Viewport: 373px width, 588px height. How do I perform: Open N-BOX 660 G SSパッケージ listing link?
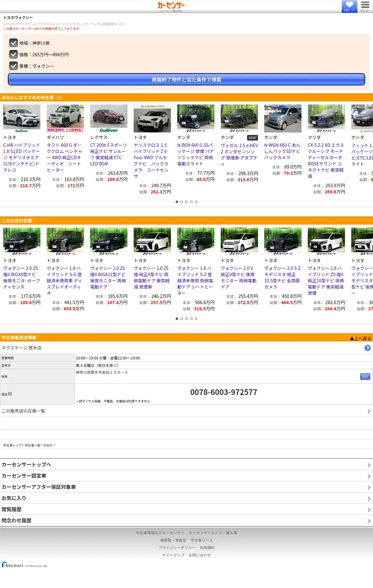click(196, 155)
